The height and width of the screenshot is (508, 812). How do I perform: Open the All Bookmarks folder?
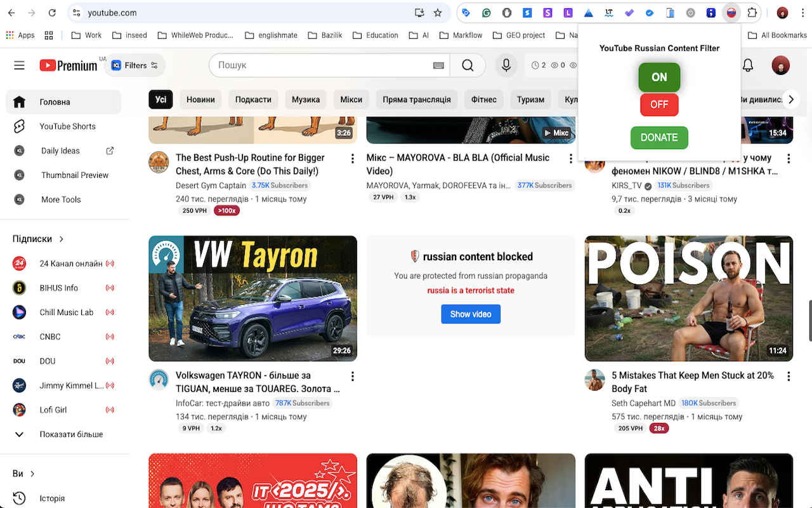point(777,35)
